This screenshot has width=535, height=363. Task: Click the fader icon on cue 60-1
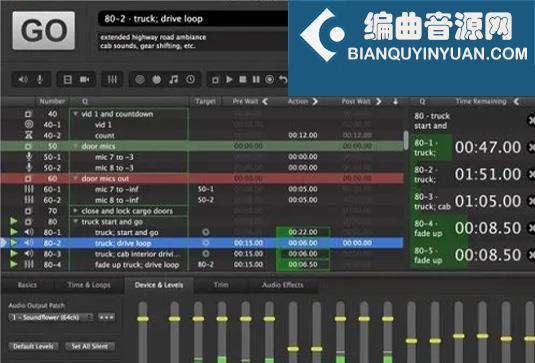tap(29, 189)
